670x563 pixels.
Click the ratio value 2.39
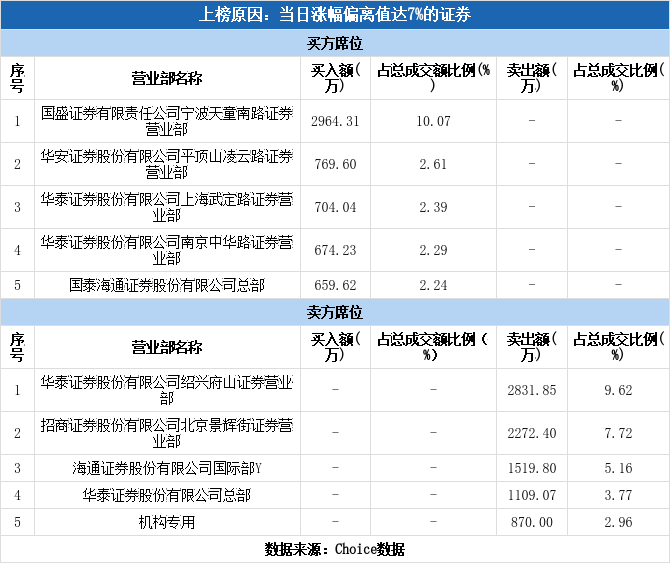[x=433, y=207]
